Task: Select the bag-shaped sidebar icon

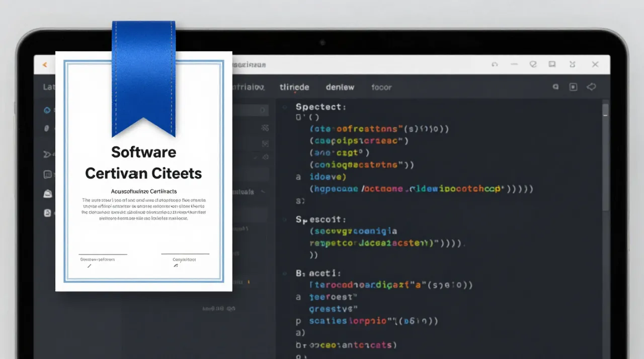Action: pyautogui.click(x=48, y=194)
